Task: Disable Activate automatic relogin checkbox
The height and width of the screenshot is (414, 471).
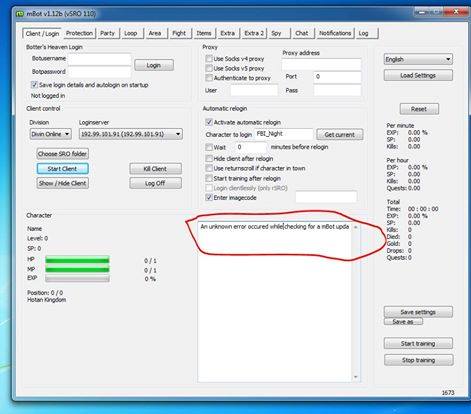Action: pyautogui.click(x=209, y=122)
